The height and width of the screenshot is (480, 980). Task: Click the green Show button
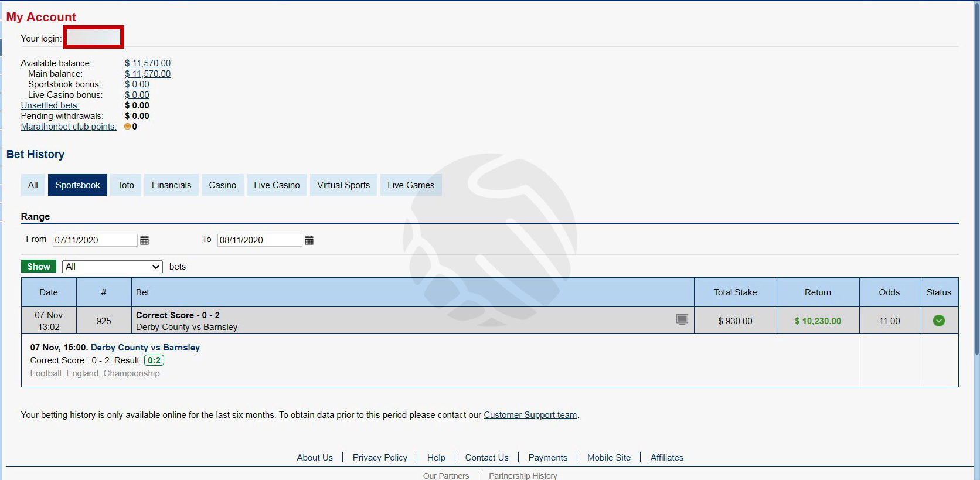coord(39,267)
